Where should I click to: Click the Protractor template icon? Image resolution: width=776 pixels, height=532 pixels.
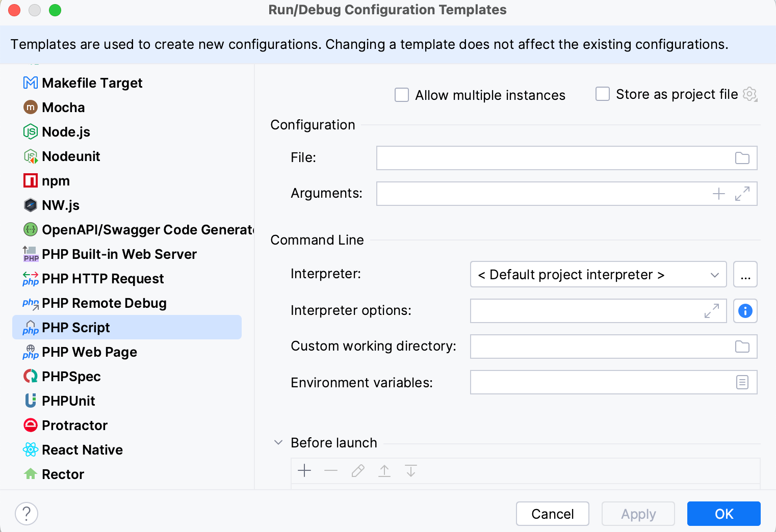pyautogui.click(x=31, y=425)
